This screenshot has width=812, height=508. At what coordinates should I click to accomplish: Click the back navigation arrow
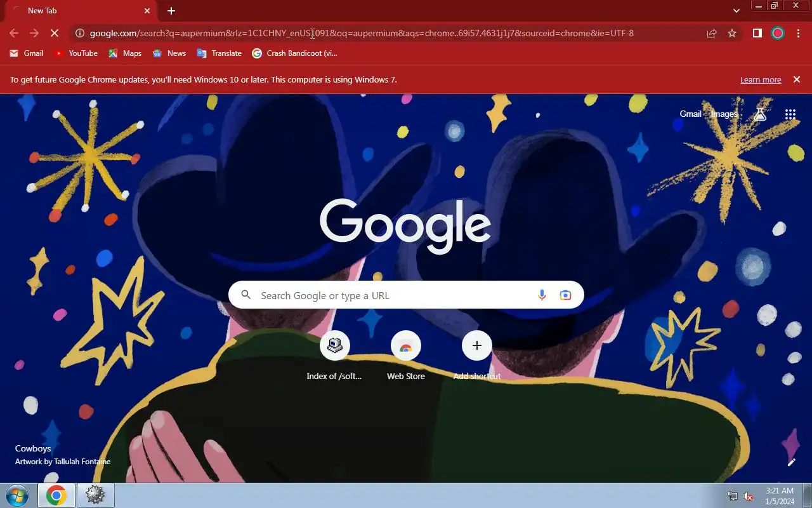(14, 33)
